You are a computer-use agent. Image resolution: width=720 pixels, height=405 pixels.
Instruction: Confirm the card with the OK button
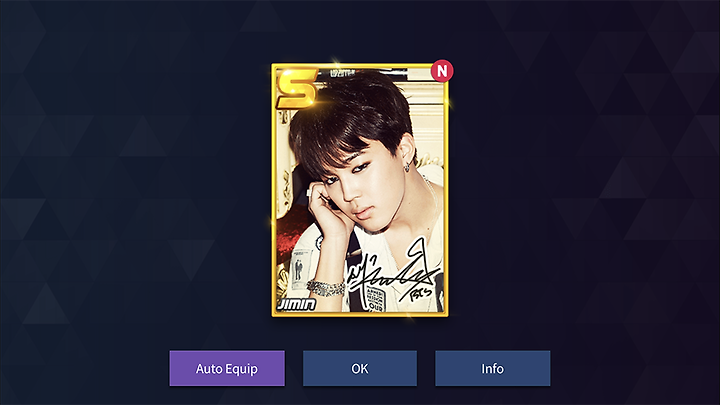pyautogui.click(x=360, y=368)
